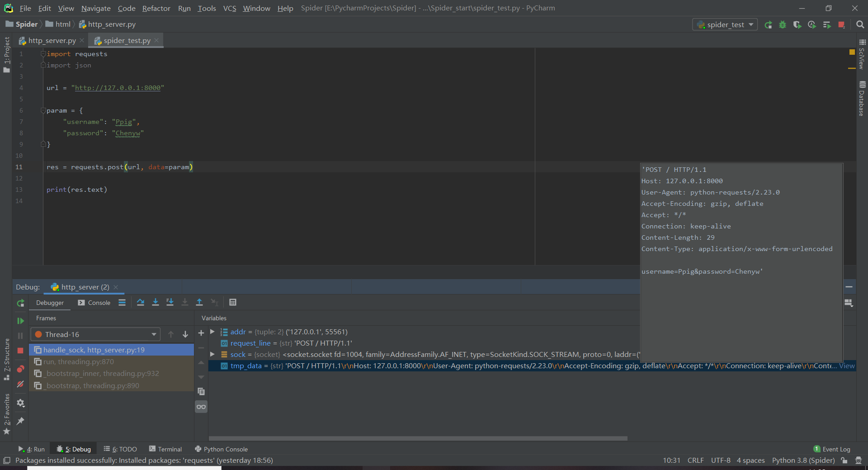
Task: Click Spider breadcrumb in navigation bar
Action: (22, 24)
